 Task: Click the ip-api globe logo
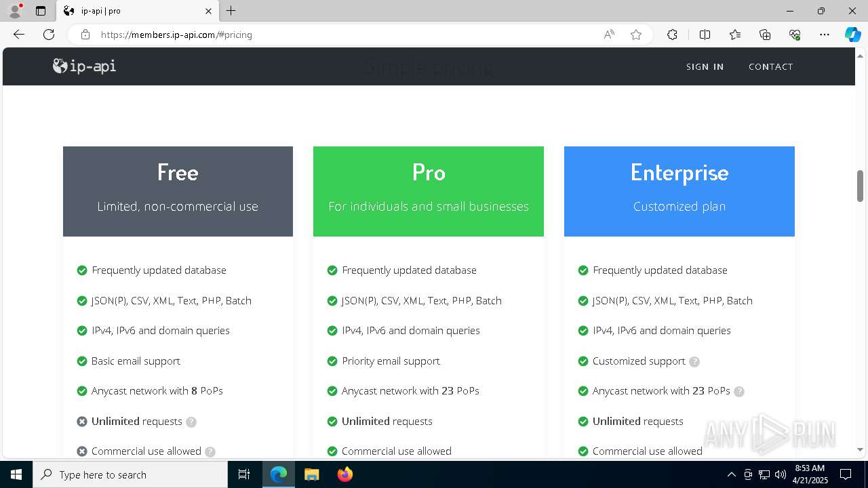pyautogui.click(x=84, y=66)
